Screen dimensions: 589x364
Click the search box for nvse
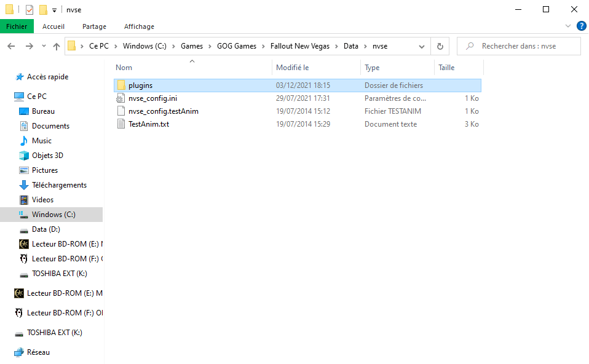(519, 46)
